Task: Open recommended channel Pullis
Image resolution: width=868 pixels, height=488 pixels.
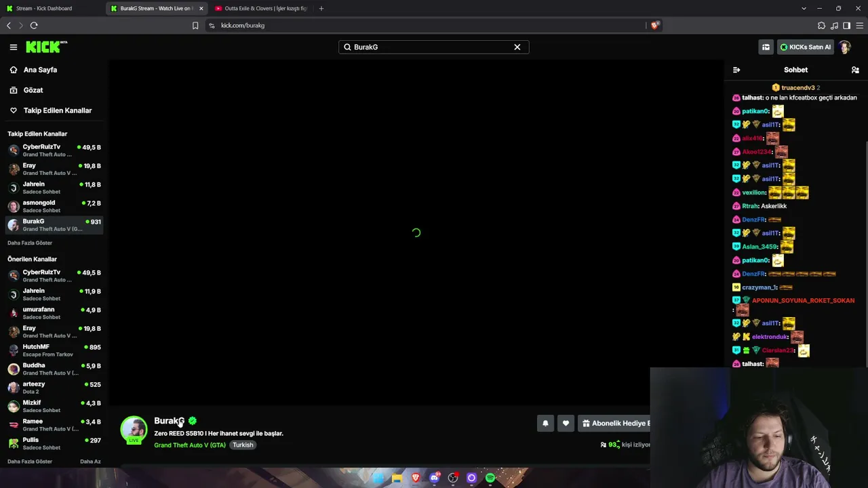Action: pyautogui.click(x=54, y=443)
